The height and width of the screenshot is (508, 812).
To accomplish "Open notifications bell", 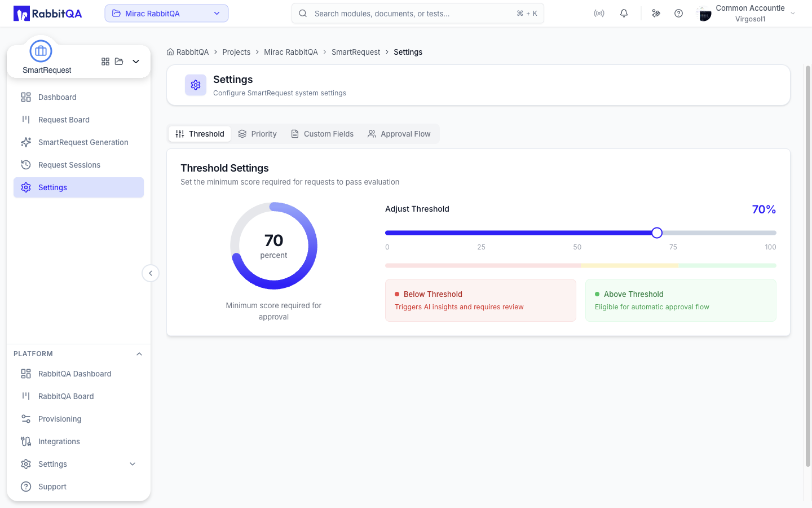I will point(624,14).
